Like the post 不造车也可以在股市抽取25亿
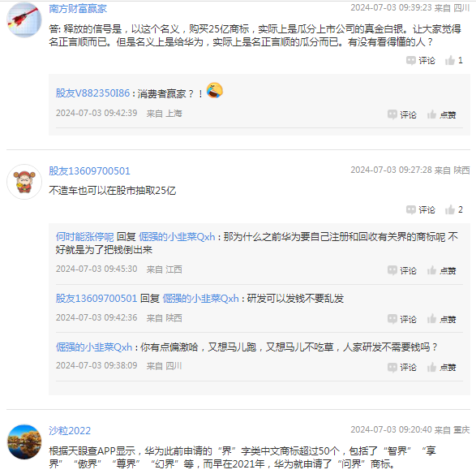Screen dimensions: 476x474 453,209
